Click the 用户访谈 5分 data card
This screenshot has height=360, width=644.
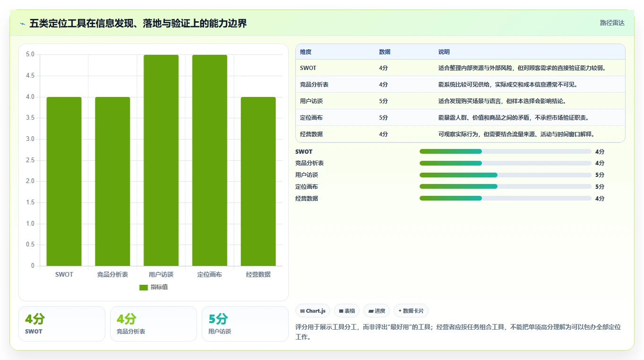tap(245, 324)
